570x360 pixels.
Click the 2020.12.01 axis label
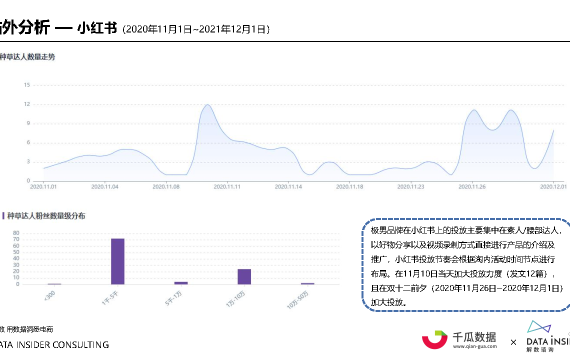point(553,187)
